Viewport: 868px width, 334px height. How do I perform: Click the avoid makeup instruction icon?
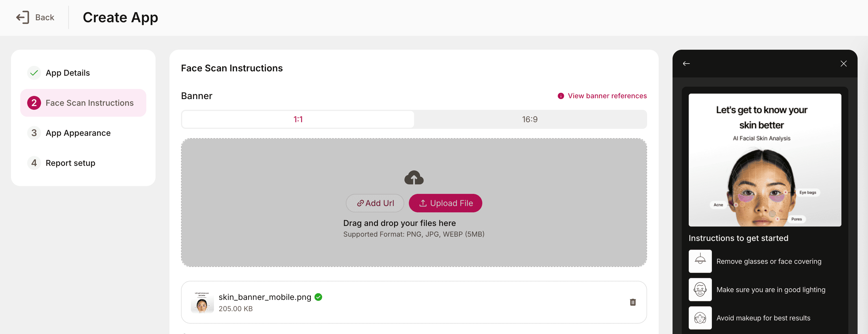(700, 318)
